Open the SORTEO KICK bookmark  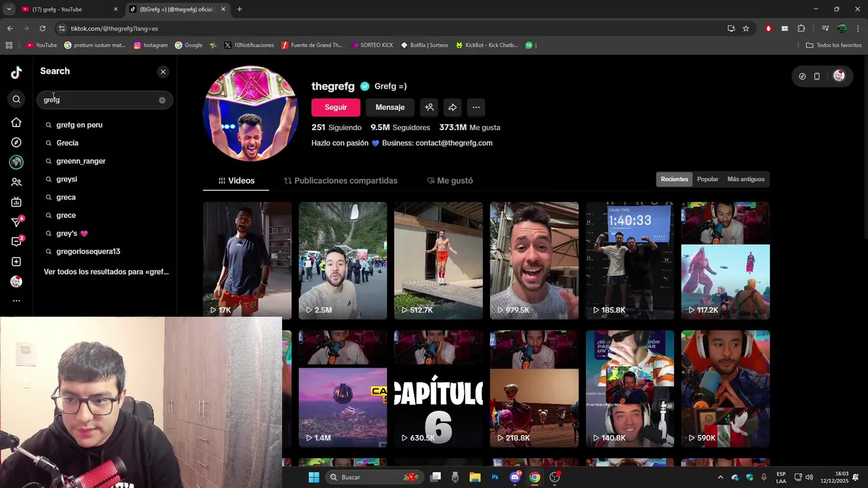[x=372, y=45]
